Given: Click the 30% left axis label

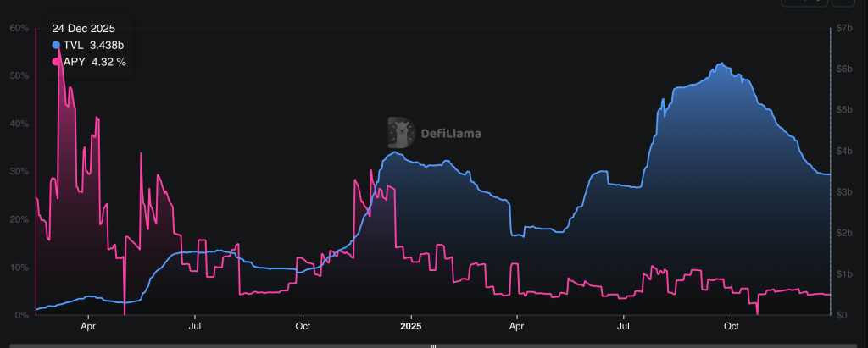Looking at the screenshot, I should coord(19,172).
